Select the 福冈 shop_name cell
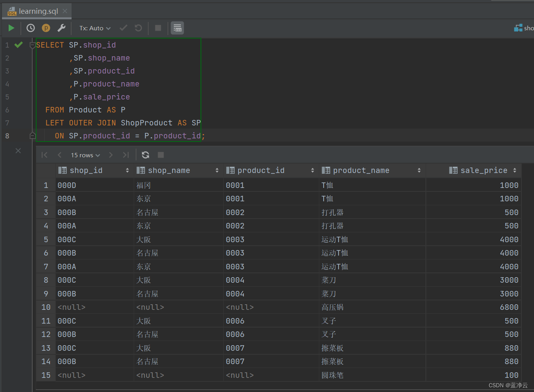 pos(179,185)
